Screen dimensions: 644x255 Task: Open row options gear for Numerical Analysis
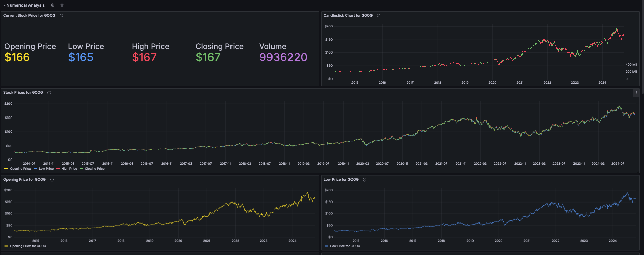pyautogui.click(x=53, y=5)
